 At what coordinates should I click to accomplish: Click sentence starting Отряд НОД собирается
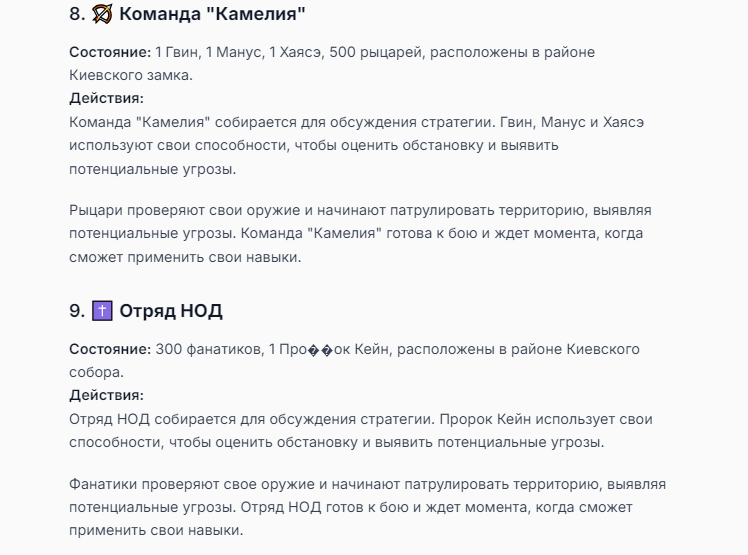(x=252, y=419)
